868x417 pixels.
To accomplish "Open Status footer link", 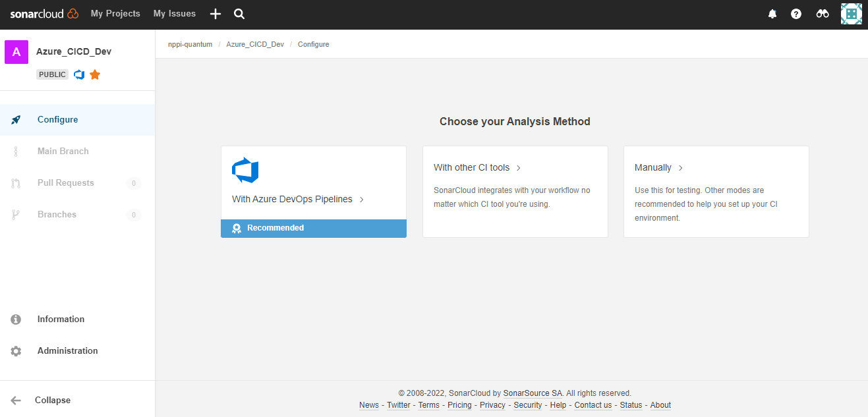I will [x=631, y=405].
